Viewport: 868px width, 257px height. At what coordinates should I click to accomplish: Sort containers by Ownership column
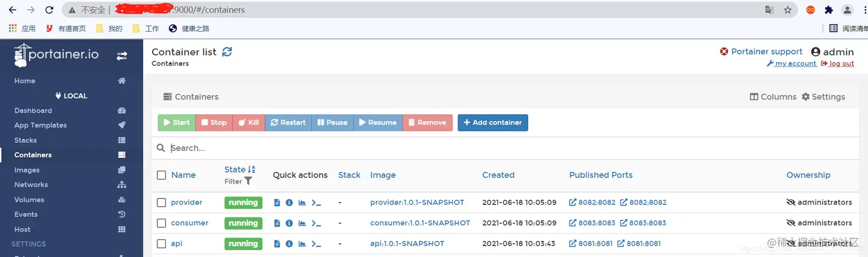tap(808, 175)
